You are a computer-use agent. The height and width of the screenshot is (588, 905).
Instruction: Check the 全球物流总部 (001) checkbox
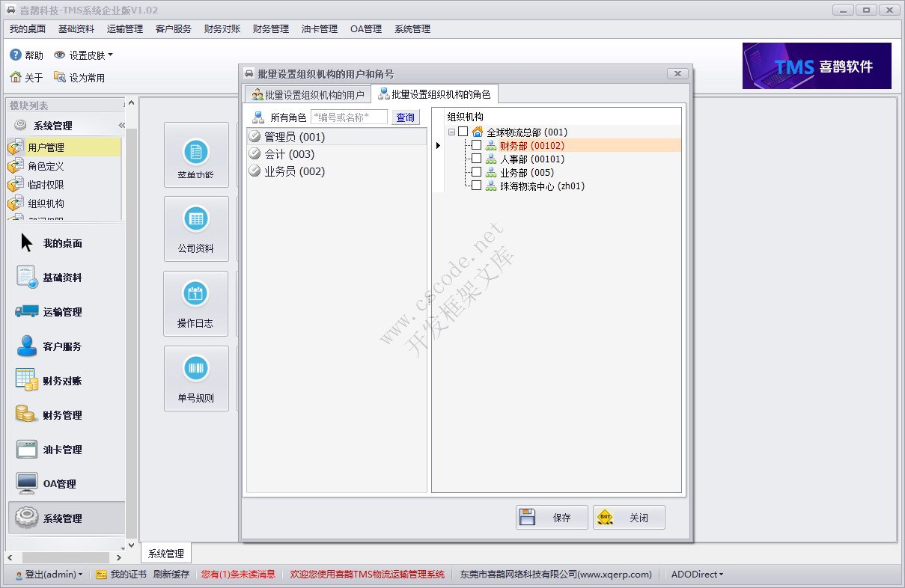tap(463, 132)
